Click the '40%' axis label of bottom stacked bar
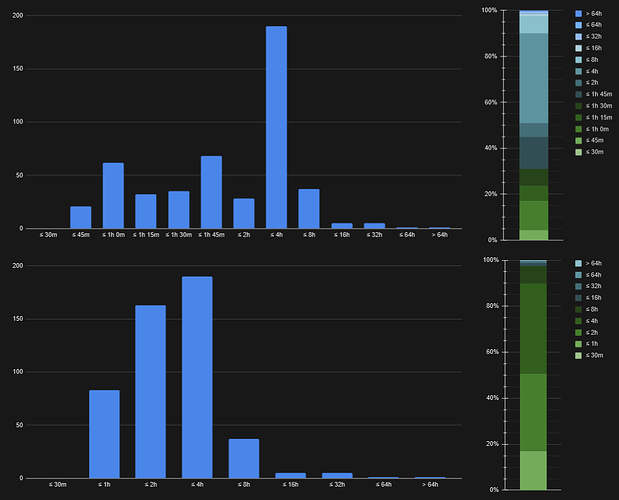Viewport: 619px width, 500px height. pyautogui.click(x=492, y=398)
